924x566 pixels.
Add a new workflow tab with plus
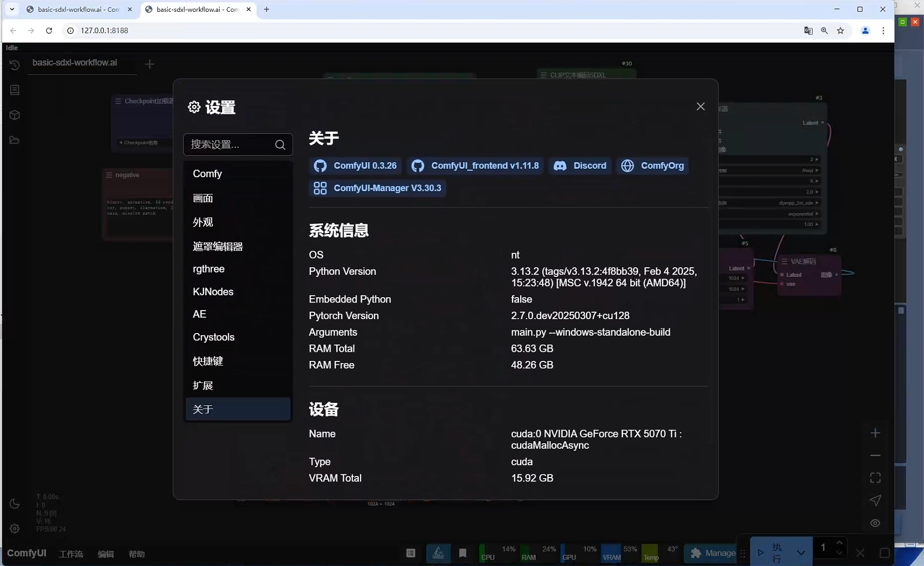tap(149, 64)
